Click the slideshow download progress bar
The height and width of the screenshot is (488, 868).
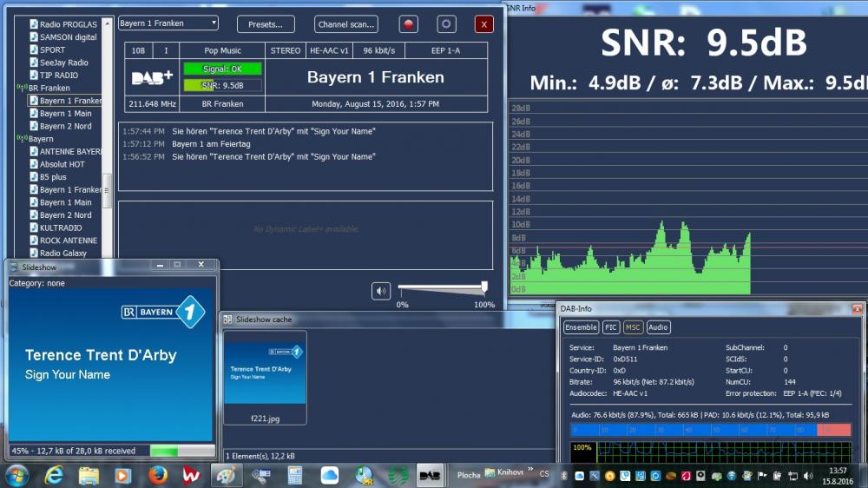click(x=182, y=451)
